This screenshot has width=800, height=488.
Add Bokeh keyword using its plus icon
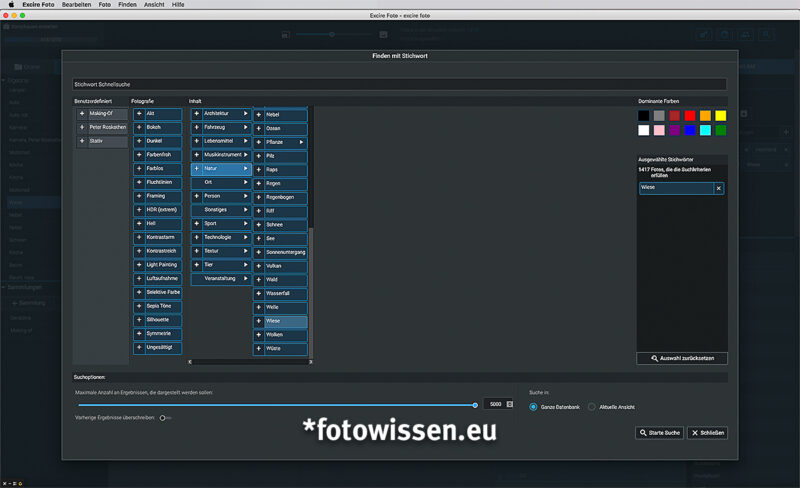139,128
